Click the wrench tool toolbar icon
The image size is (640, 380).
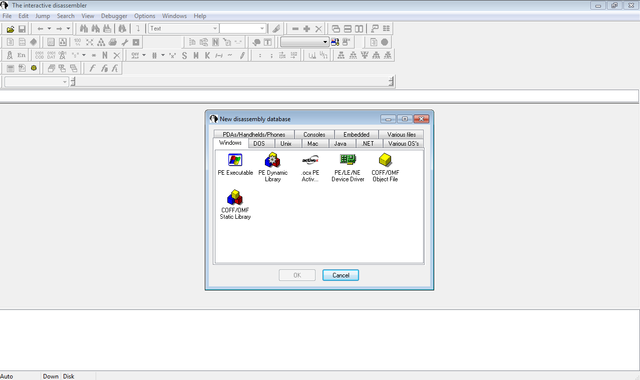coord(124,42)
